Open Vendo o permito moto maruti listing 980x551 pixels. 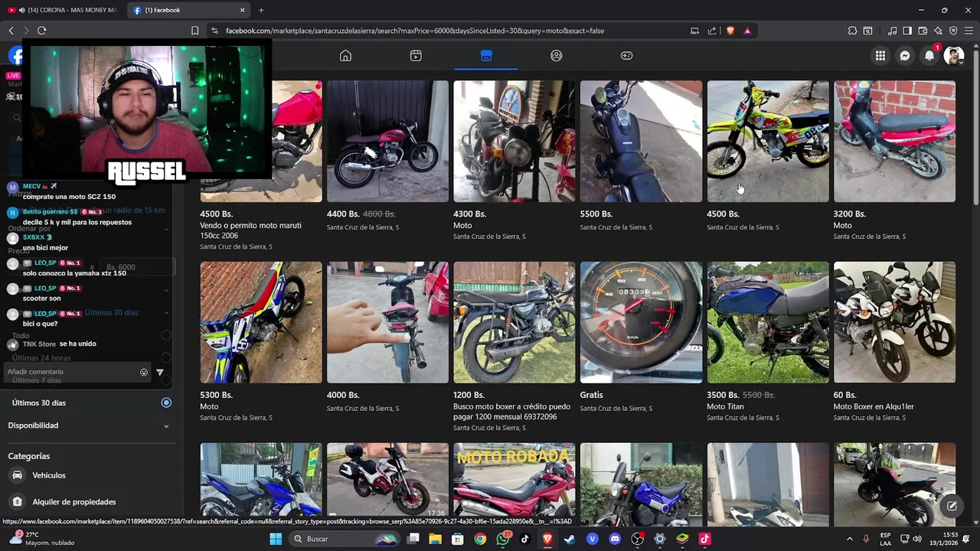point(250,230)
